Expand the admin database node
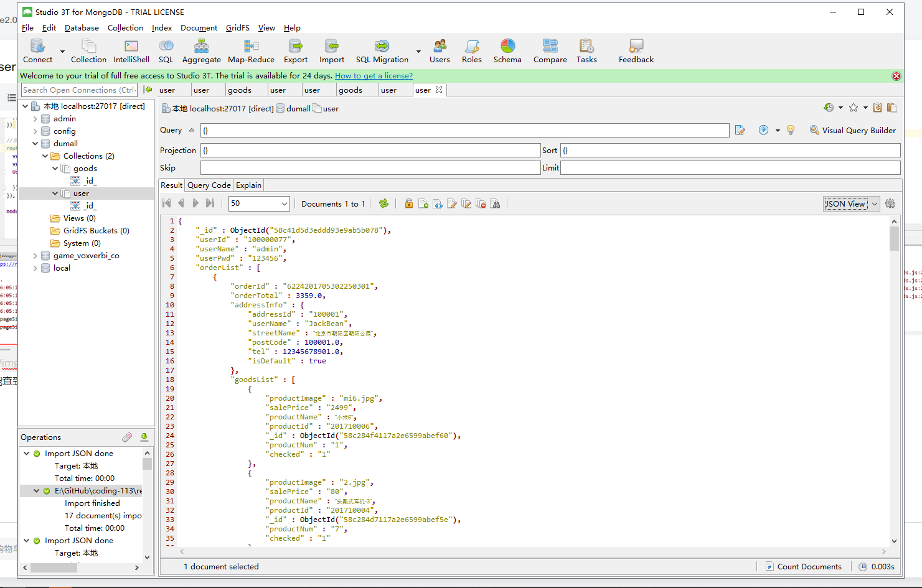The height and width of the screenshot is (588, 922). (x=35, y=119)
